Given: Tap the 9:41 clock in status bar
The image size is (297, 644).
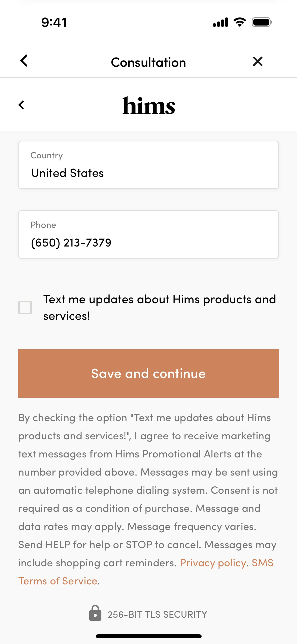Looking at the screenshot, I should pyautogui.click(x=54, y=22).
